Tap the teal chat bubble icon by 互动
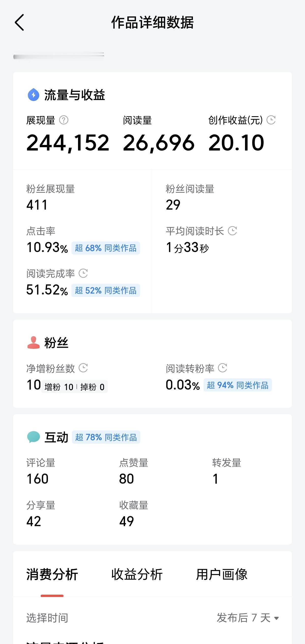The image size is (305, 644). pyautogui.click(x=34, y=437)
